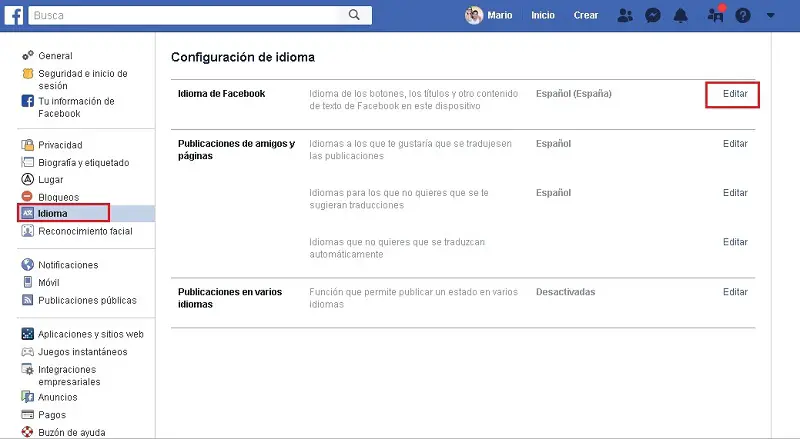This screenshot has width=800, height=439.
Task: Open the Anuncios sidebar label
Action: coord(58,397)
